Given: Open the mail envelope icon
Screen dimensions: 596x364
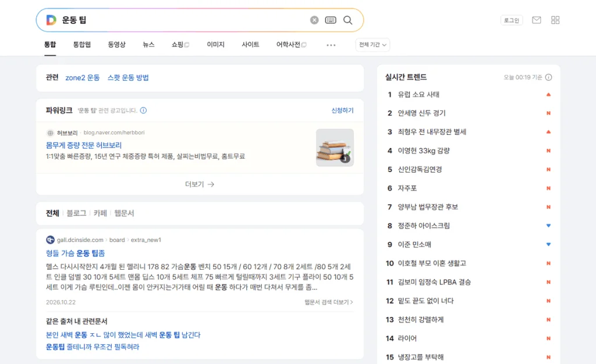Looking at the screenshot, I should [x=536, y=20].
